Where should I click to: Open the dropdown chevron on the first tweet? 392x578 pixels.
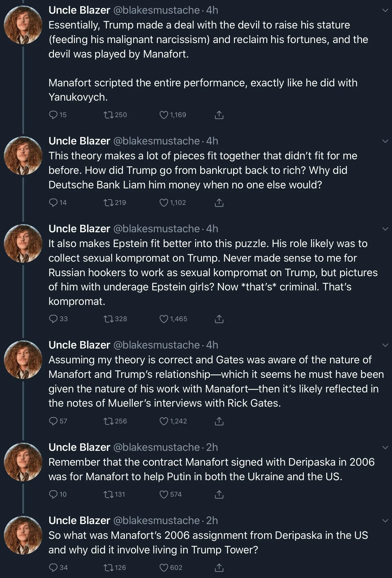385,11
